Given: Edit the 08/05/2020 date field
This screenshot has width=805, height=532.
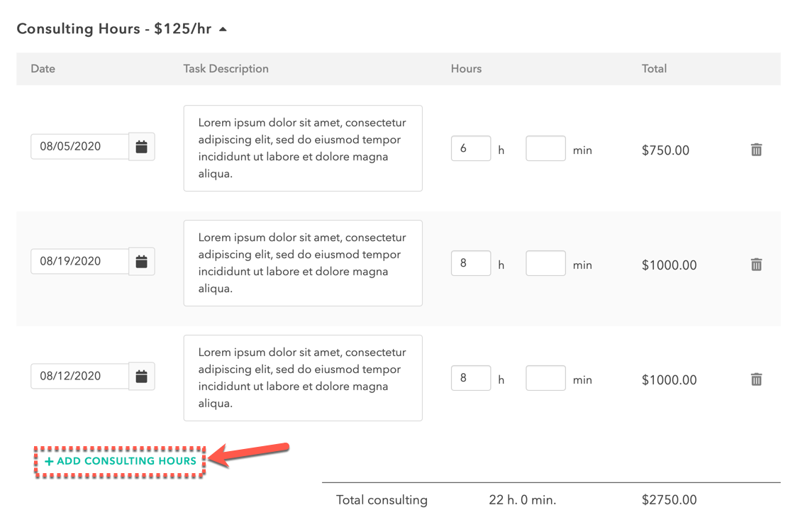Looking at the screenshot, I should pyautogui.click(x=79, y=147).
